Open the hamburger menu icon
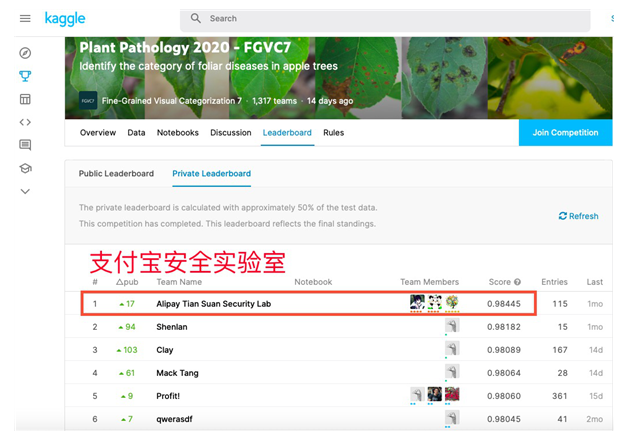The height and width of the screenshot is (439, 630). point(25,18)
